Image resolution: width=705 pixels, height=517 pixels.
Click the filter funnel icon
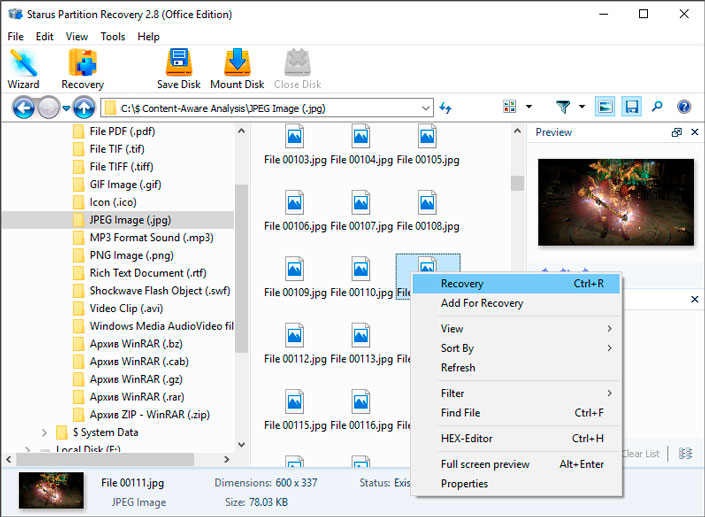tap(563, 107)
